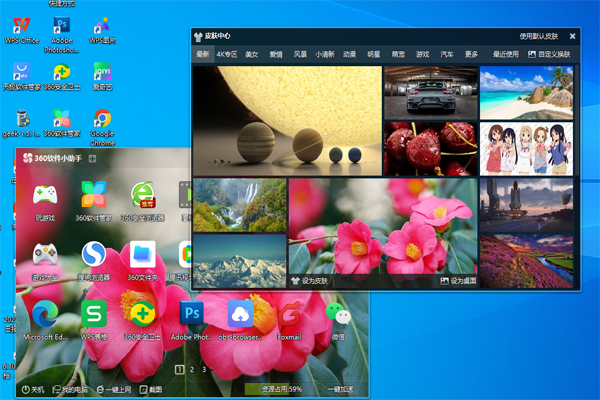The width and height of the screenshot is (600, 400).
Task: Open WPS表格 green S icon
Action: (94, 321)
